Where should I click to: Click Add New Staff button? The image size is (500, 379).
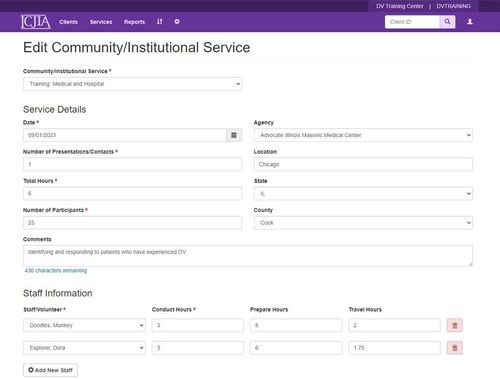(x=50, y=370)
